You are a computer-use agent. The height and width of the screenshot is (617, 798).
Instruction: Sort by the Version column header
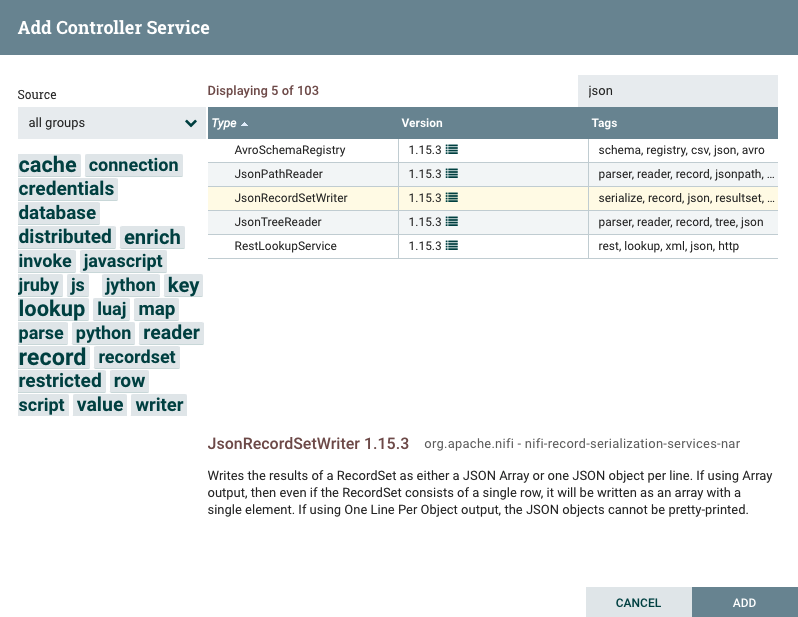pos(421,123)
